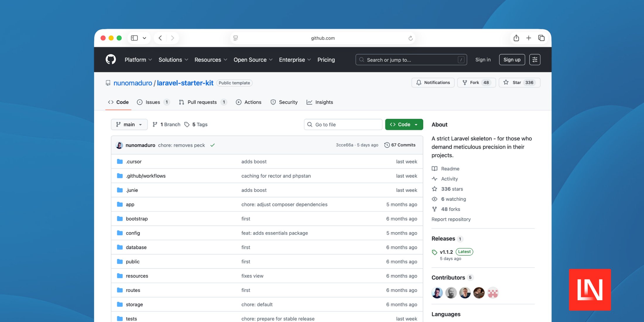
Task: Expand the Platform navigation menu
Action: (138, 60)
